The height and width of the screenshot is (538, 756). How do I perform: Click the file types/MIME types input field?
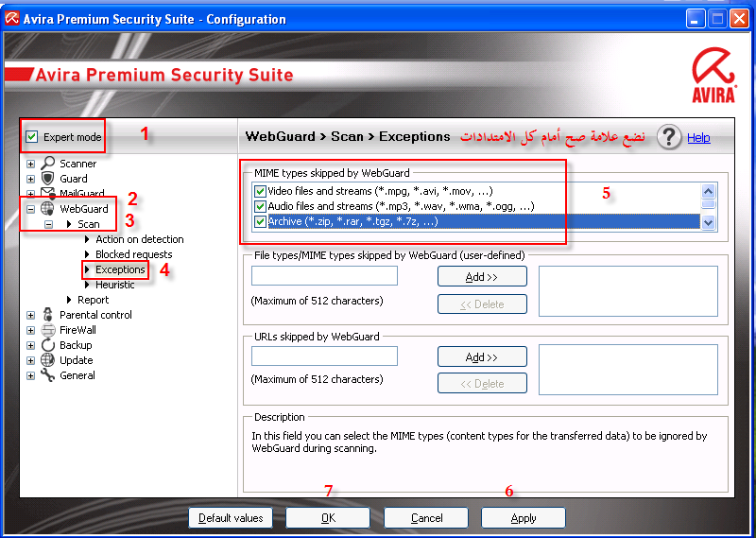[324, 275]
